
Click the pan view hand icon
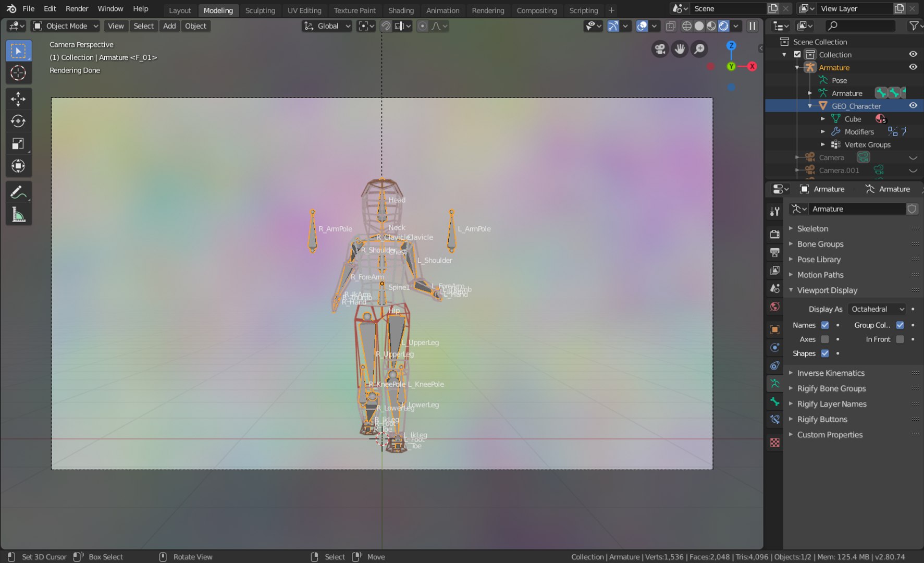point(680,49)
